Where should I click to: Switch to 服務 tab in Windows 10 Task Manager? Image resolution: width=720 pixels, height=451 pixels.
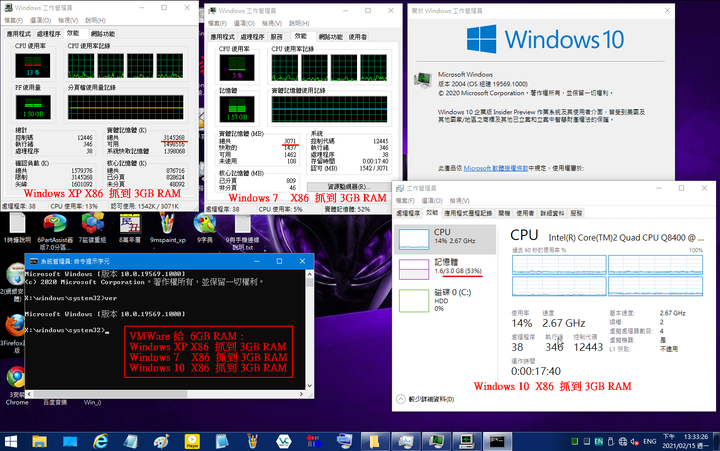(576, 213)
